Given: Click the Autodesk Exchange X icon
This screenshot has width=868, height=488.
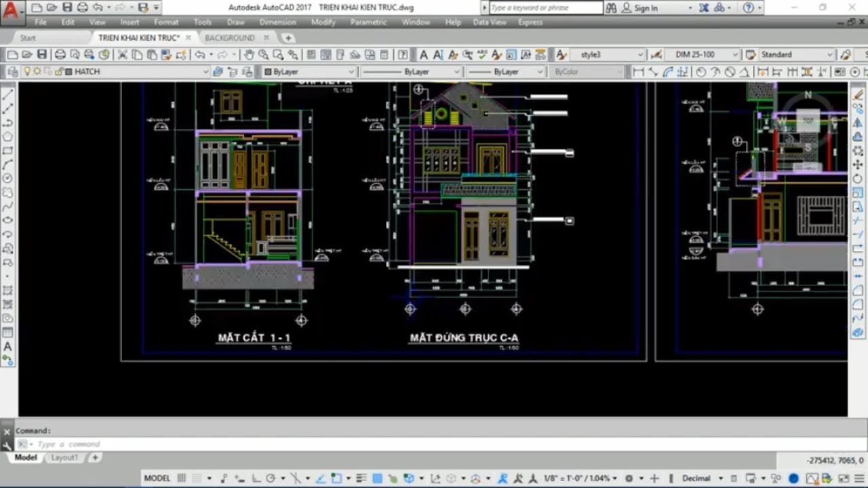Looking at the screenshot, I should [x=703, y=8].
